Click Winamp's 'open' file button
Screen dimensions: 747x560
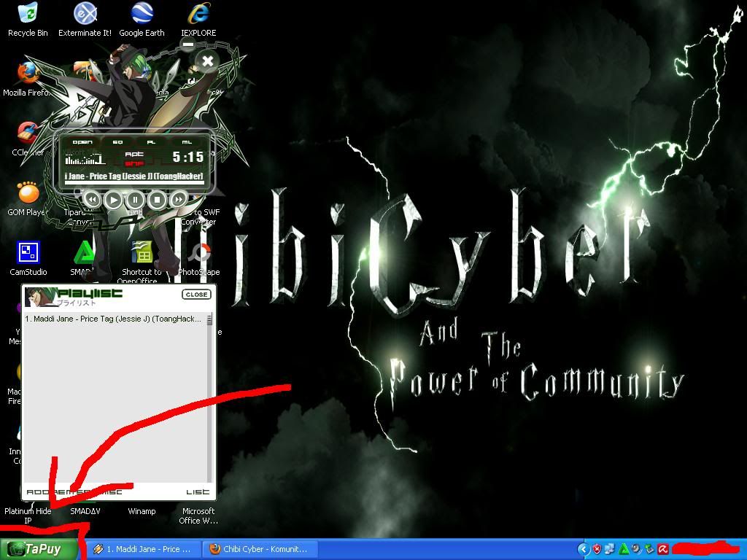[x=82, y=142]
